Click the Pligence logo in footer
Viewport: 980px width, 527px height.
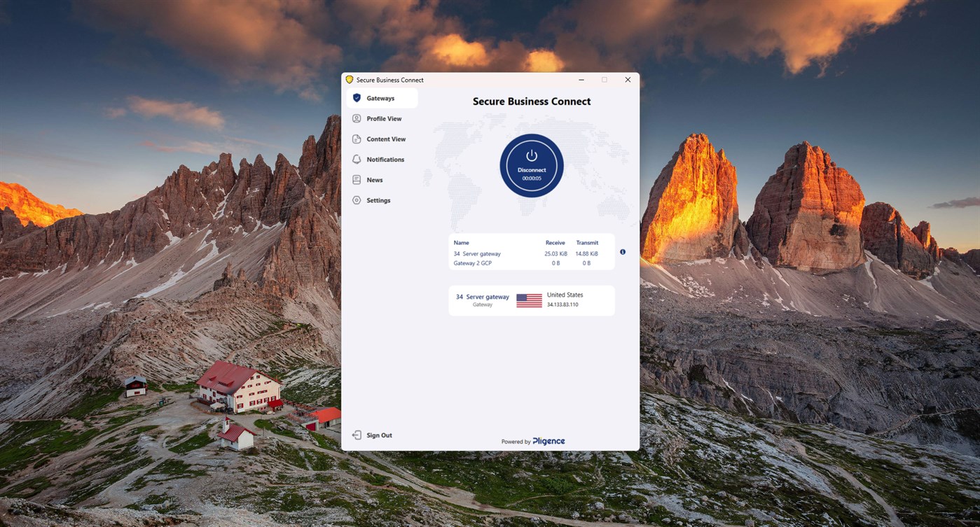548,441
